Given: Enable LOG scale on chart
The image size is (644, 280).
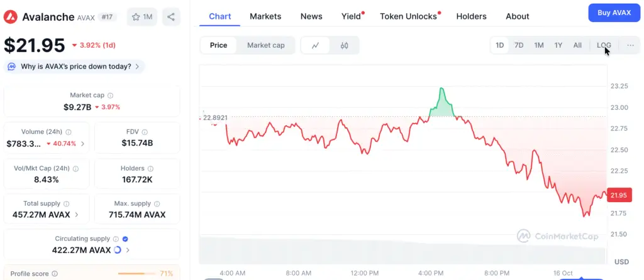Looking at the screenshot, I should [x=604, y=45].
